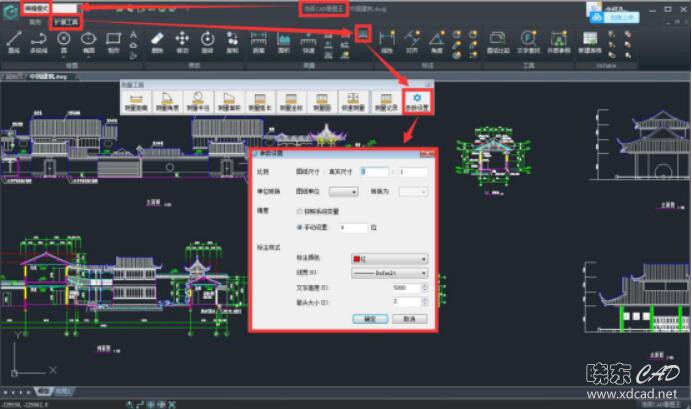The height and width of the screenshot is (409, 692).
Task: Click the 测量记录 measurement record icon
Action: tap(385, 101)
